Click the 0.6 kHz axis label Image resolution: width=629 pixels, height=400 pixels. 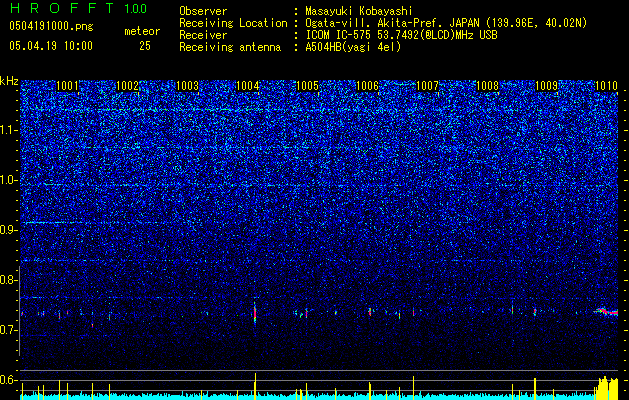[x=8, y=380]
